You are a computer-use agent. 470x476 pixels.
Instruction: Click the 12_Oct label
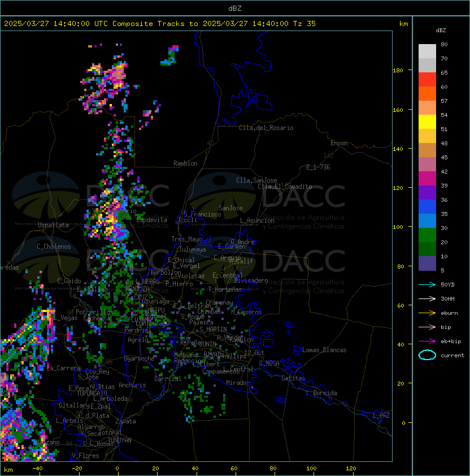click(254, 353)
